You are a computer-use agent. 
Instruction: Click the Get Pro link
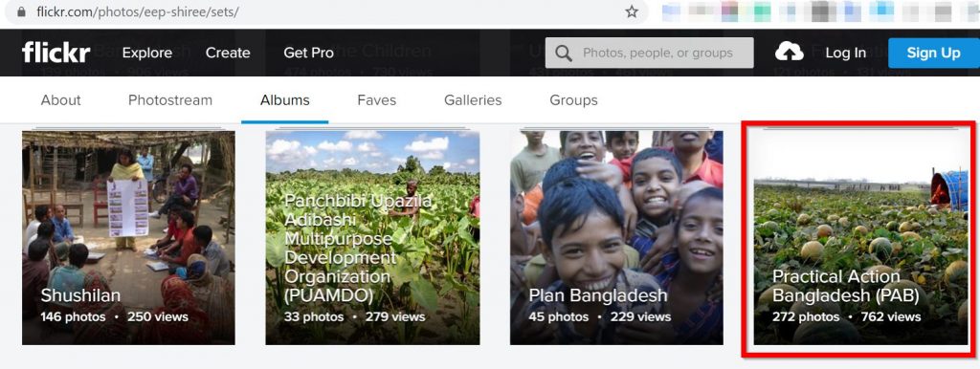click(x=309, y=54)
